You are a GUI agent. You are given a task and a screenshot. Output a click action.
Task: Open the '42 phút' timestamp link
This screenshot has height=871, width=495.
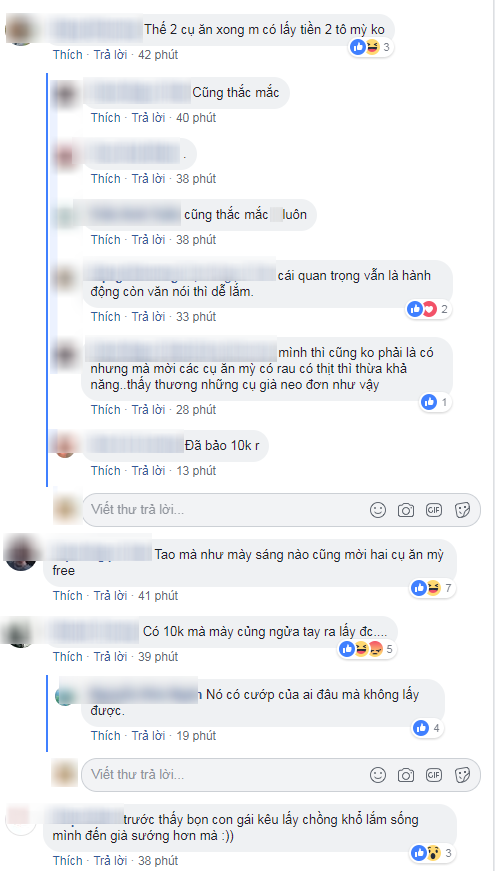[157, 54]
